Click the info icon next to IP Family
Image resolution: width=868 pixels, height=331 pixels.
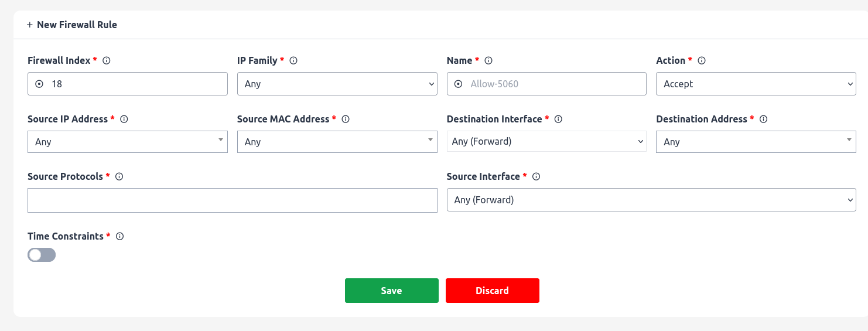pos(293,60)
